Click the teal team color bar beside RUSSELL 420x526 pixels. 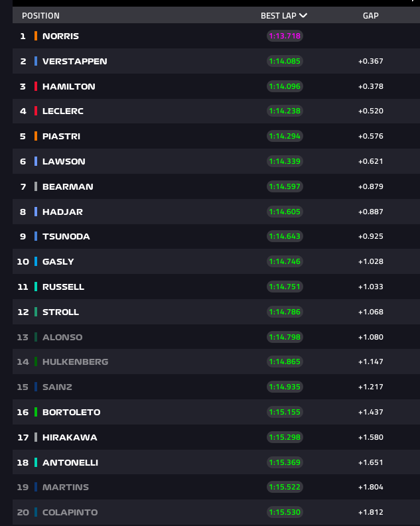[x=36, y=287]
